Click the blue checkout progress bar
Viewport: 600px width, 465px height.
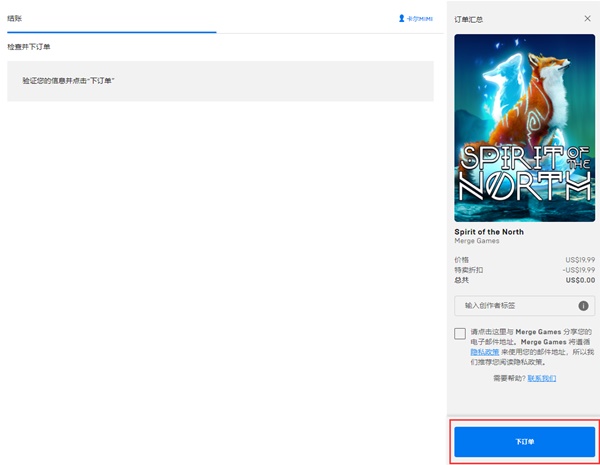110,32
